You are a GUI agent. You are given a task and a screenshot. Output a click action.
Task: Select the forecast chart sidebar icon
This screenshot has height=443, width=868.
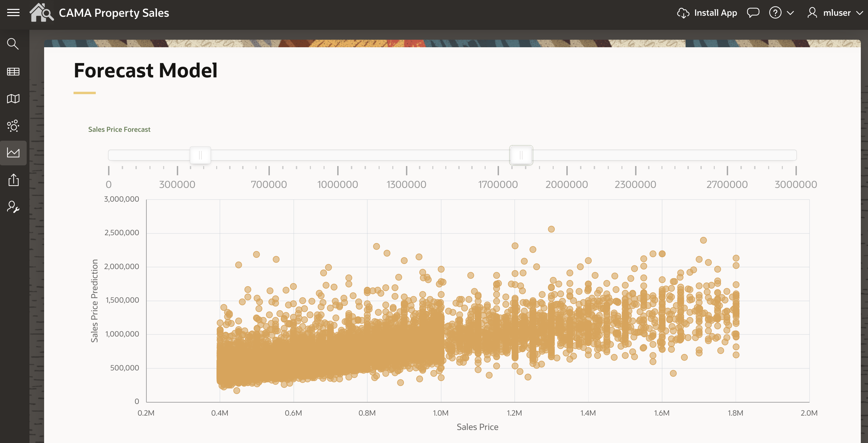click(x=13, y=153)
